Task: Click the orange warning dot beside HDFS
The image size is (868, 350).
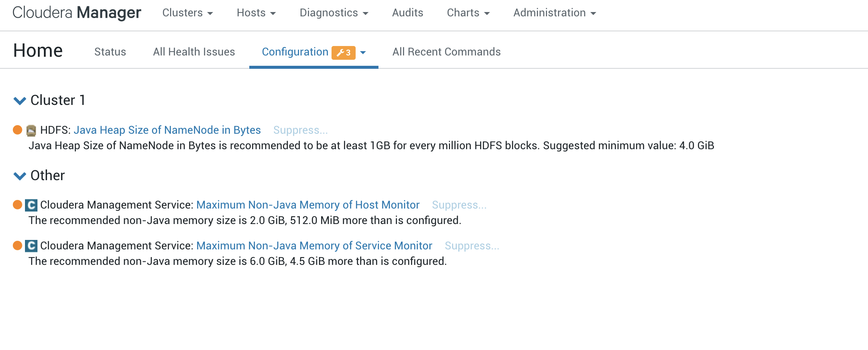Action: tap(18, 130)
